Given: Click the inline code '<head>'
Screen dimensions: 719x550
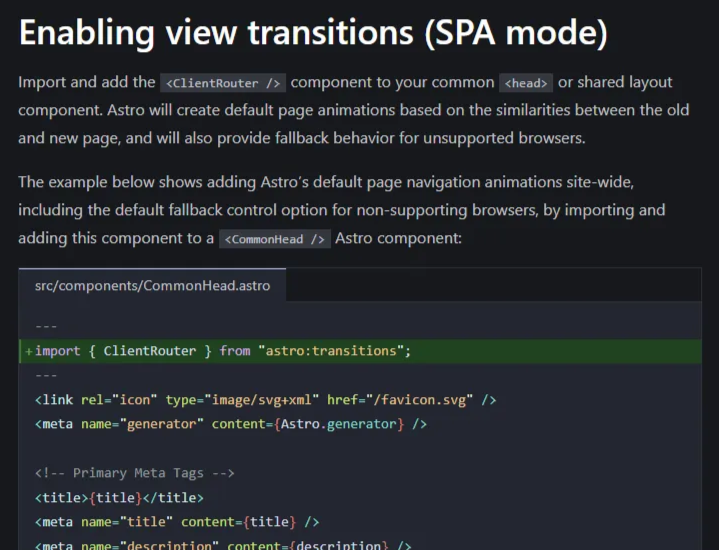Looking at the screenshot, I should pyautogui.click(x=525, y=83).
